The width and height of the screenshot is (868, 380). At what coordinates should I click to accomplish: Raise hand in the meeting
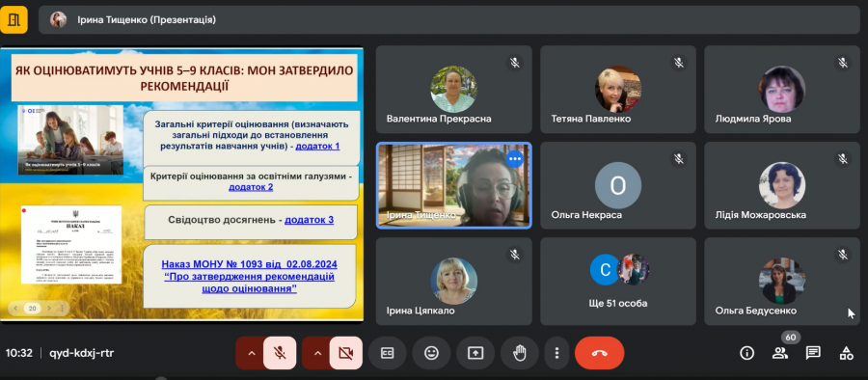(519, 353)
